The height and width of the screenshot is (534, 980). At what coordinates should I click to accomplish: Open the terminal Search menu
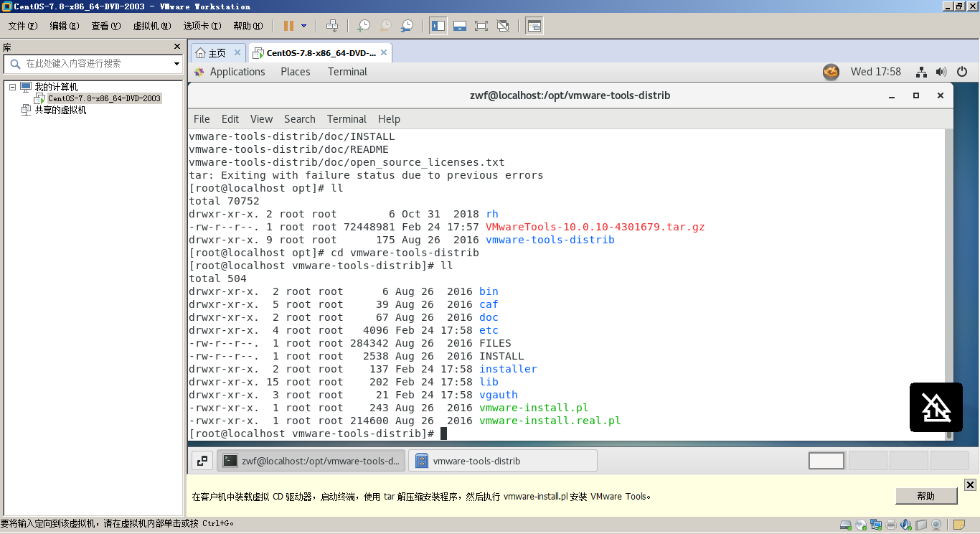300,119
